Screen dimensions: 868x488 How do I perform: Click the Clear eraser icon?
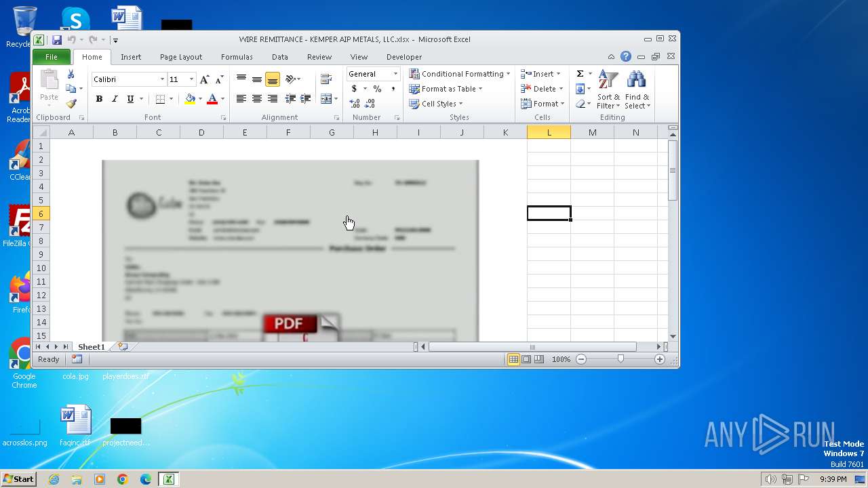point(580,104)
